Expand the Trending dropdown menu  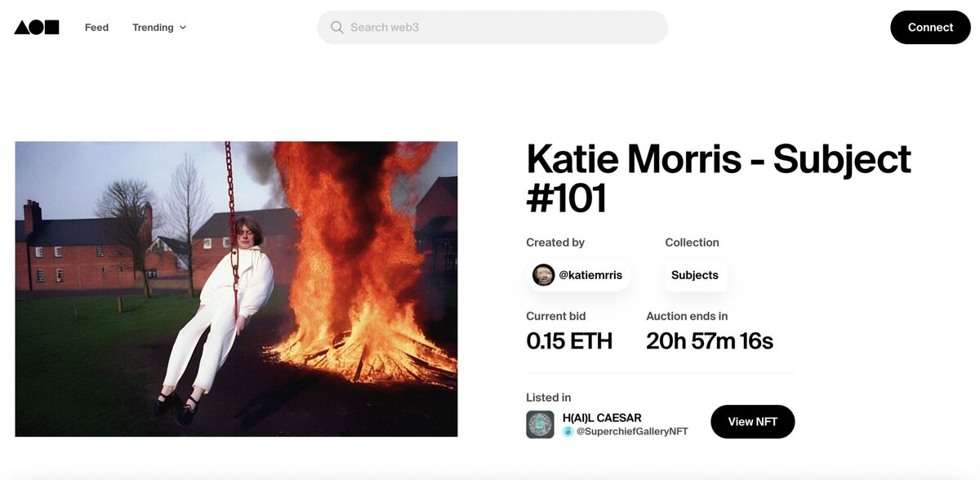(159, 27)
